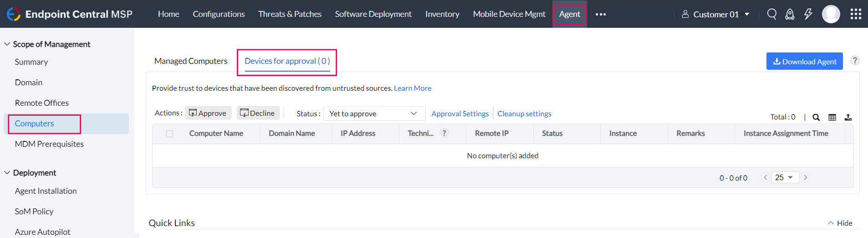868x238 pixels.
Task: Search the devices table via magnifier icon
Action: click(816, 117)
